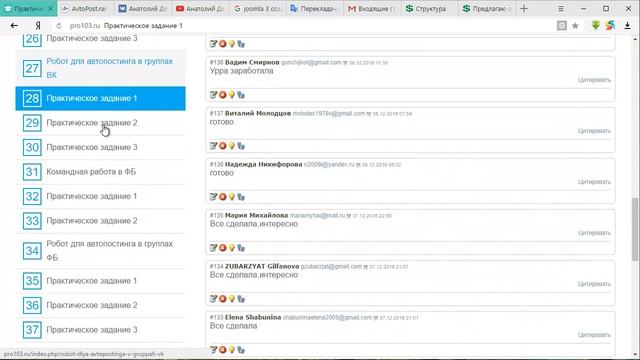Click lightbulb icon under comment #134
Viewport: 640px width, 360px height.
(232, 299)
